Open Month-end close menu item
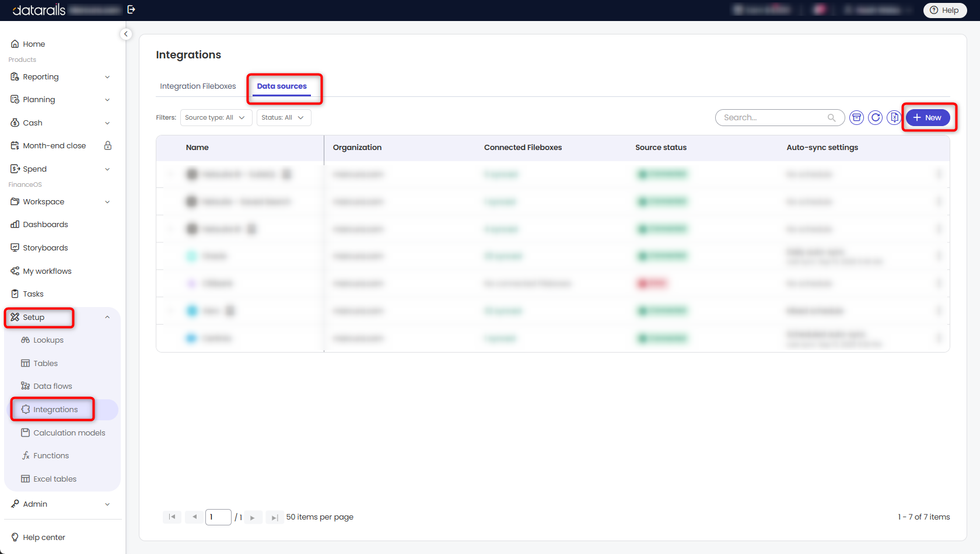The width and height of the screenshot is (980, 554). click(54, 145)
